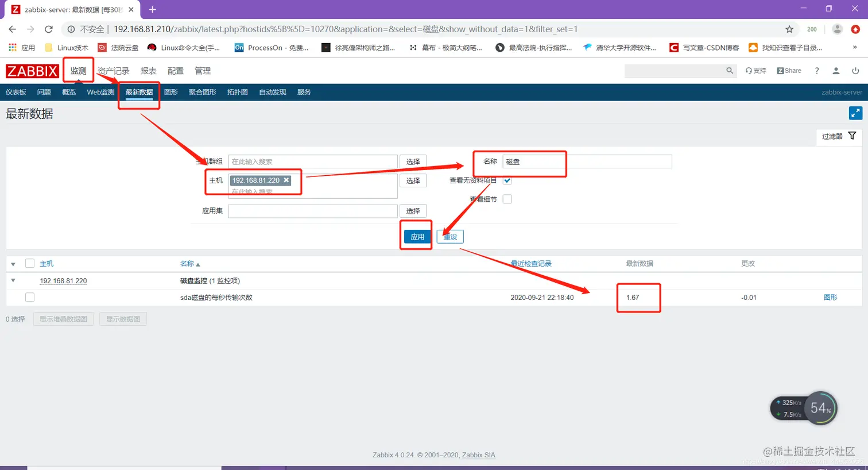Open the 资产记录 main menu
868x470 pixels.
pyautogui.click(x=113, y=71)
